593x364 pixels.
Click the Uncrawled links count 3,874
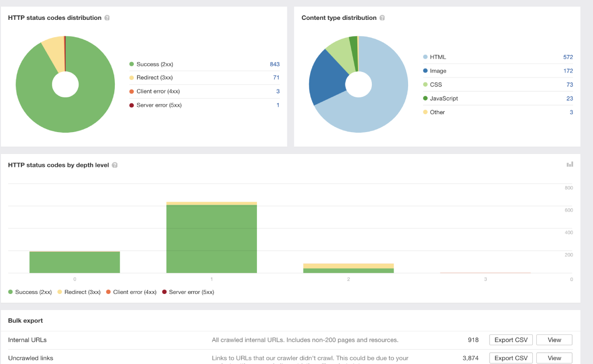(470, 358)
